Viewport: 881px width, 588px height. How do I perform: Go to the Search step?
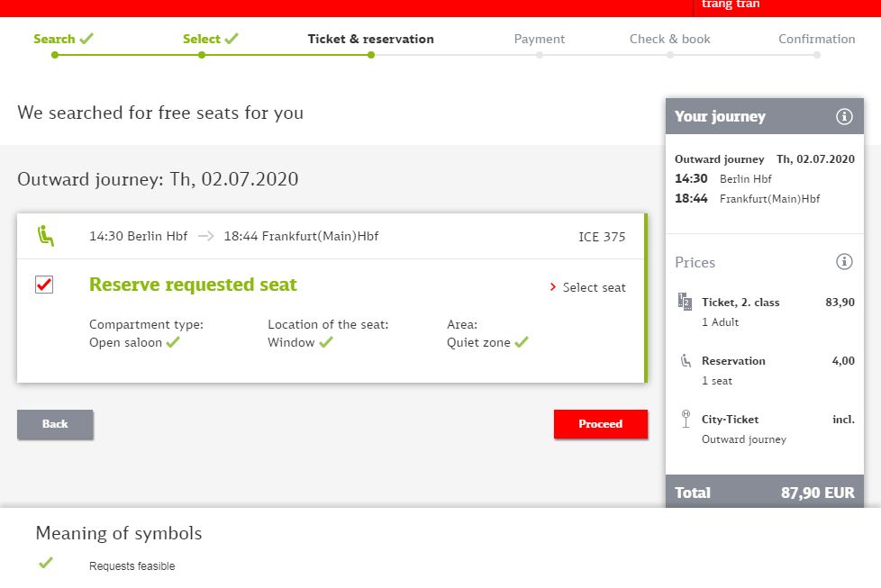pos(55,39)
